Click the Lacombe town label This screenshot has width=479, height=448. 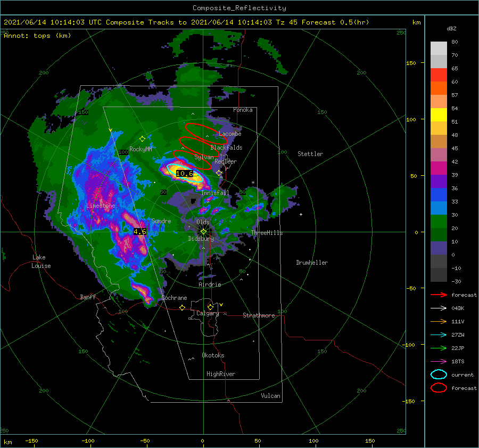[x=230, y=134]
